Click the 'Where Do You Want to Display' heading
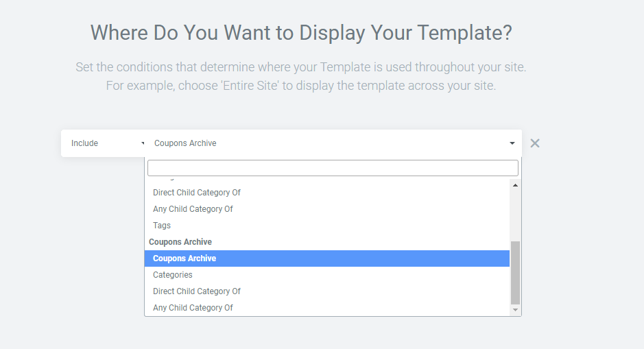The width and height of the screenshot is (644, 349). coord(301,32)
